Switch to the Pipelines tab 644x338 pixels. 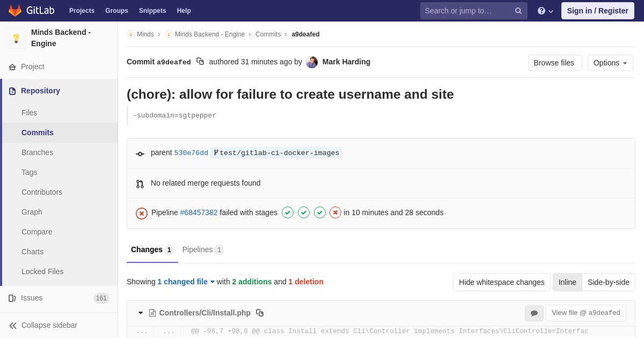pos(203,250)
